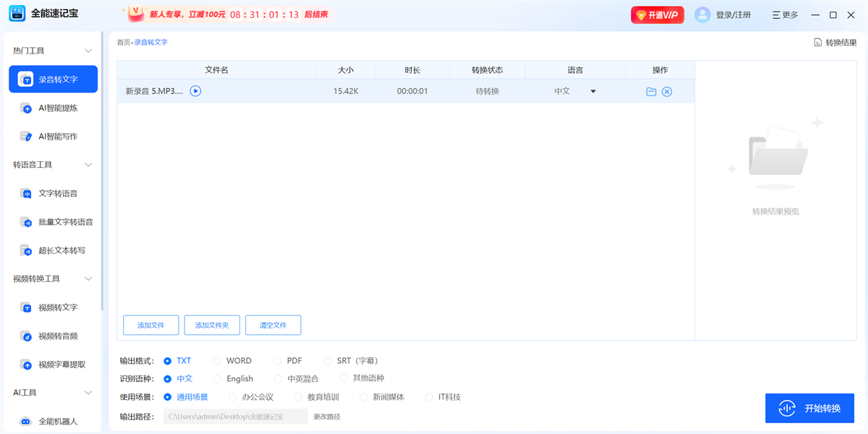Choose 办公会议 usage scenario
The width and height of the screenshot is (868, 434).
[x=233, y=397]
